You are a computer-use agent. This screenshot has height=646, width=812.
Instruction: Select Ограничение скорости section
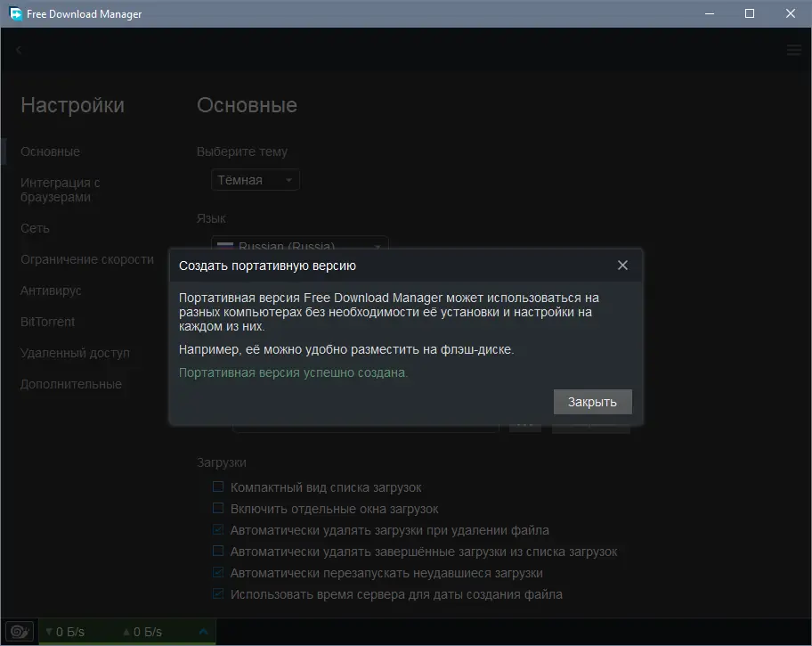(x=87, y=259)
